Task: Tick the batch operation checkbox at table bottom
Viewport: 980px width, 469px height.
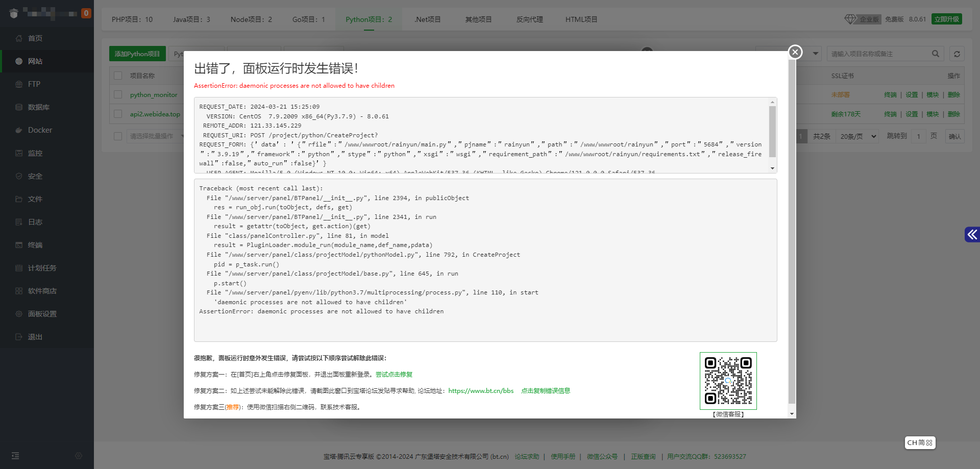Action: coord(118,136)
